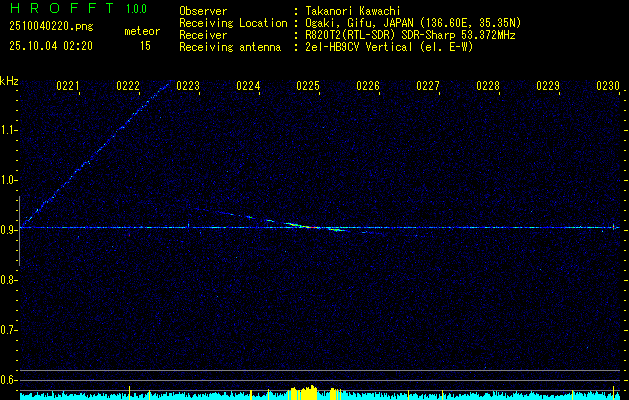Click the 0225 time marker
629x400 pixels.
(308, 86)
